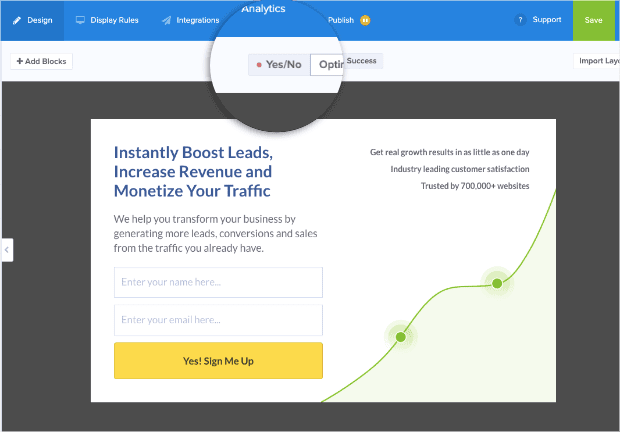Click the lower green dot on graph
This screenshot has width=620, height=432.
pyautogui.click(x=401, y=337)
